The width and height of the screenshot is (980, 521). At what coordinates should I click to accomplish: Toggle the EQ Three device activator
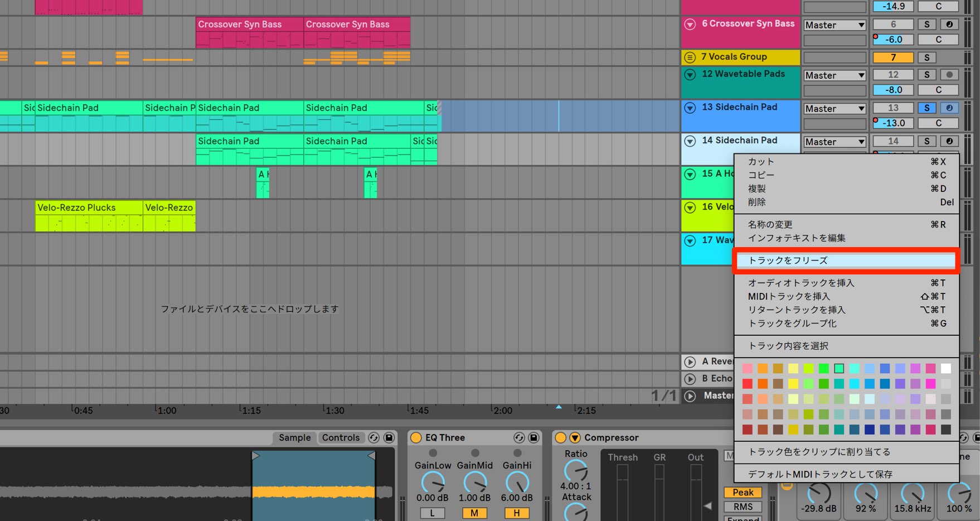point(416,438)
